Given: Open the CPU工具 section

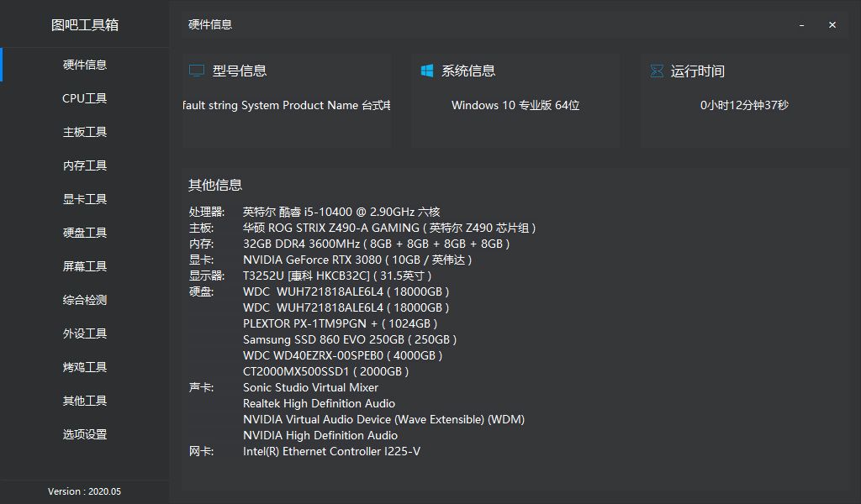Looking at the screenshot, I should click(x=85, y=98).
